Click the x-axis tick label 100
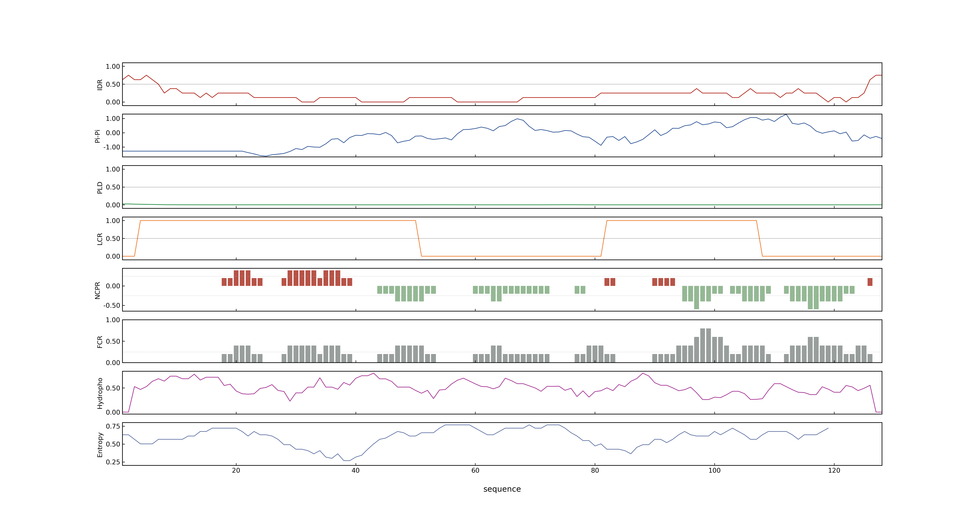Screen dimensions: 980x523 (x=714, y=470)
